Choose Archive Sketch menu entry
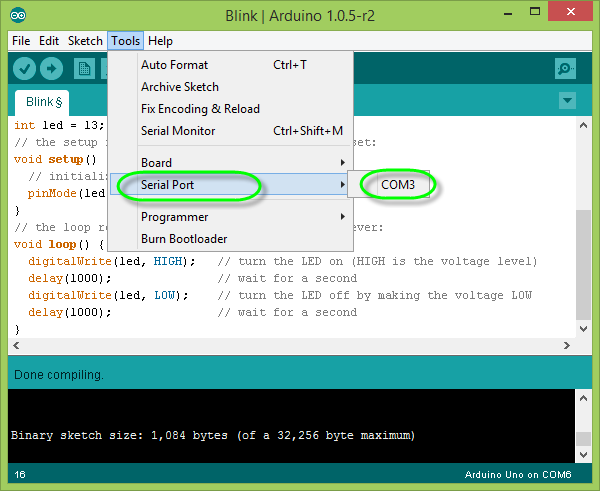This screenshot has height=491, width=600. [x=230, y=87]
